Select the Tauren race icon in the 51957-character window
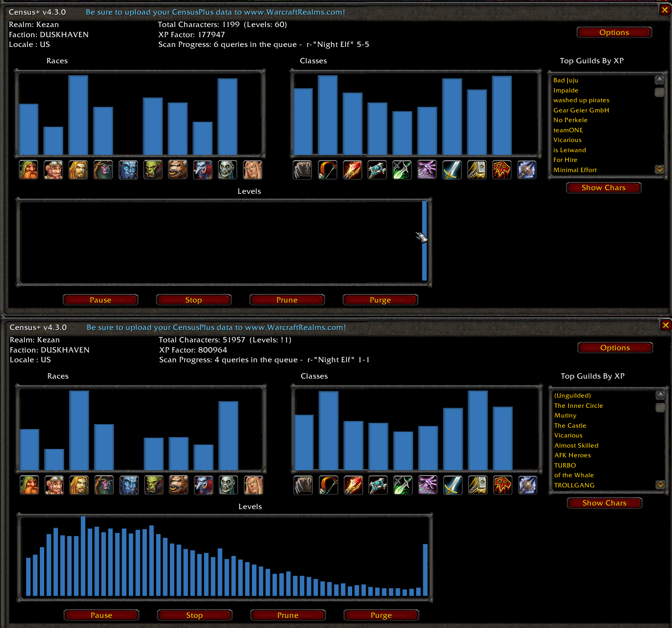The width and height of the screenshot is (672, 628). pos(179,485)
